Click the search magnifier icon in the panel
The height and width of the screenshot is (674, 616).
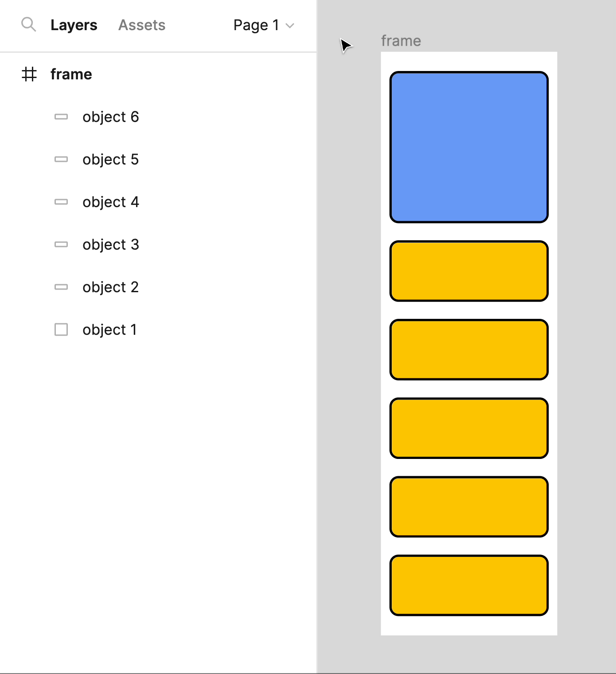click(x=29, y=24)
